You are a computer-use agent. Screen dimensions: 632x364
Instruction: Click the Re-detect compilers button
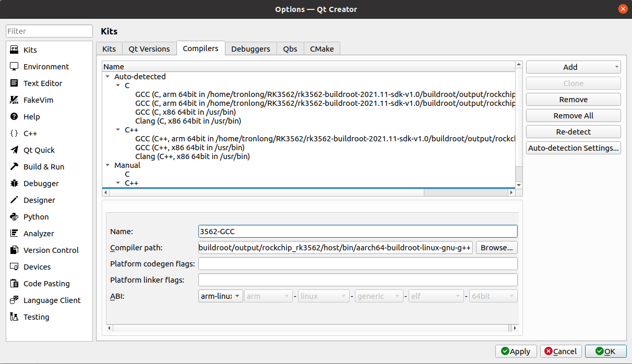point(573,132)
